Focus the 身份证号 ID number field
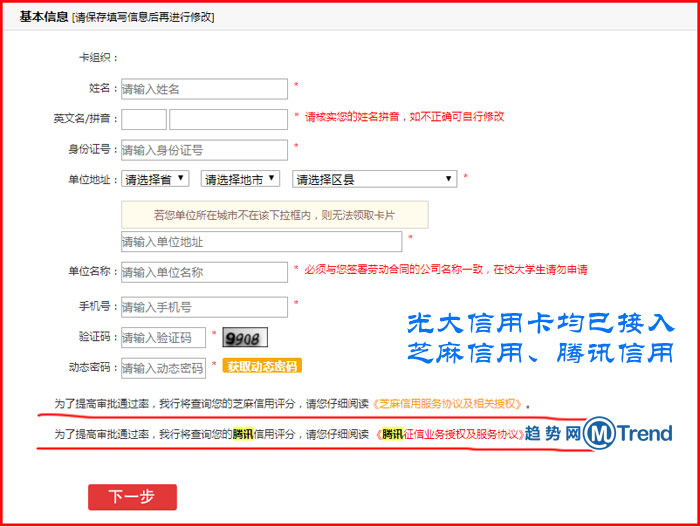Screen dimensions: 700x527 pos(204,150)
